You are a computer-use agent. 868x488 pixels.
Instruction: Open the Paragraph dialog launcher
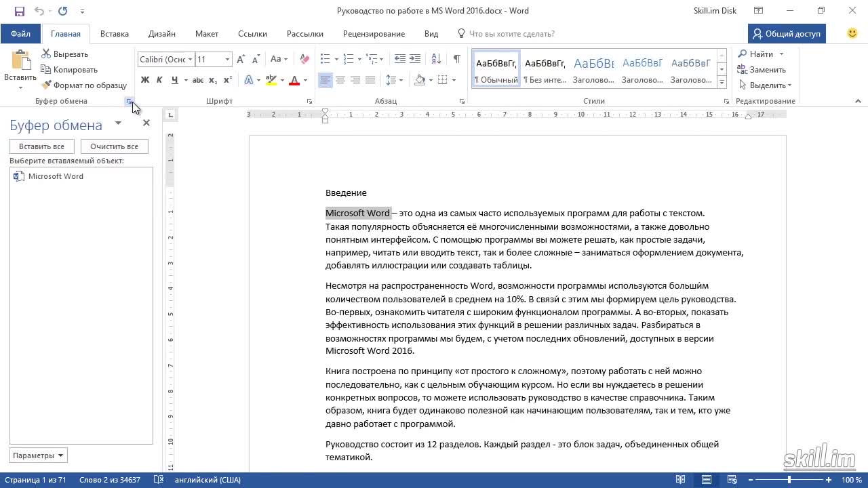tap(462, 102)
